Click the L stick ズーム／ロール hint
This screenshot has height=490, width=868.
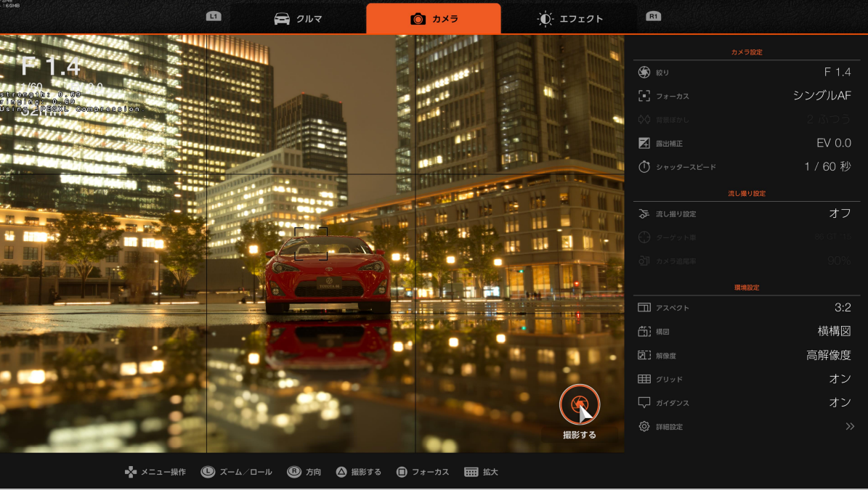click(x=208, y=472)
